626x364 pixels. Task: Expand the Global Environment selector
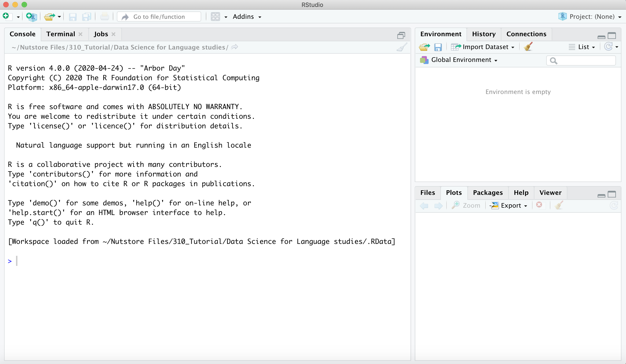tap(459, 60)
